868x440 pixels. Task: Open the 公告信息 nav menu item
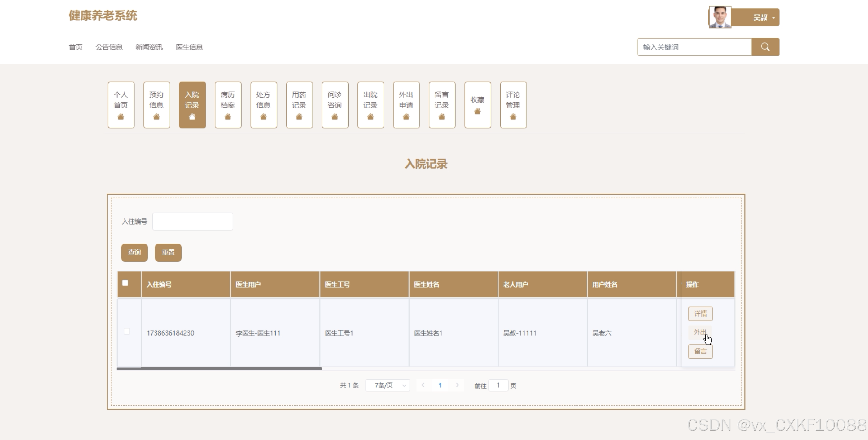(x=109, y=47)
